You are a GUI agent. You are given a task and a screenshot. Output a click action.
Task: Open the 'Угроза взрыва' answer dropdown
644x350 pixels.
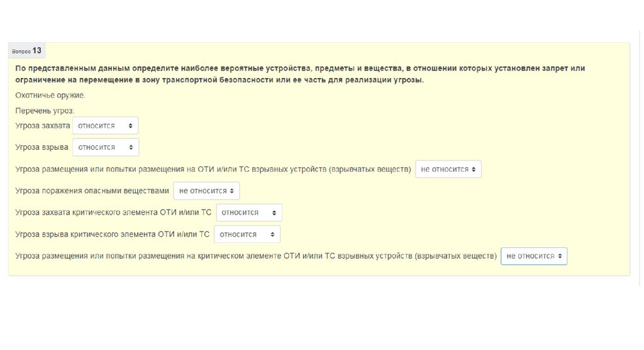click(105, 147)
